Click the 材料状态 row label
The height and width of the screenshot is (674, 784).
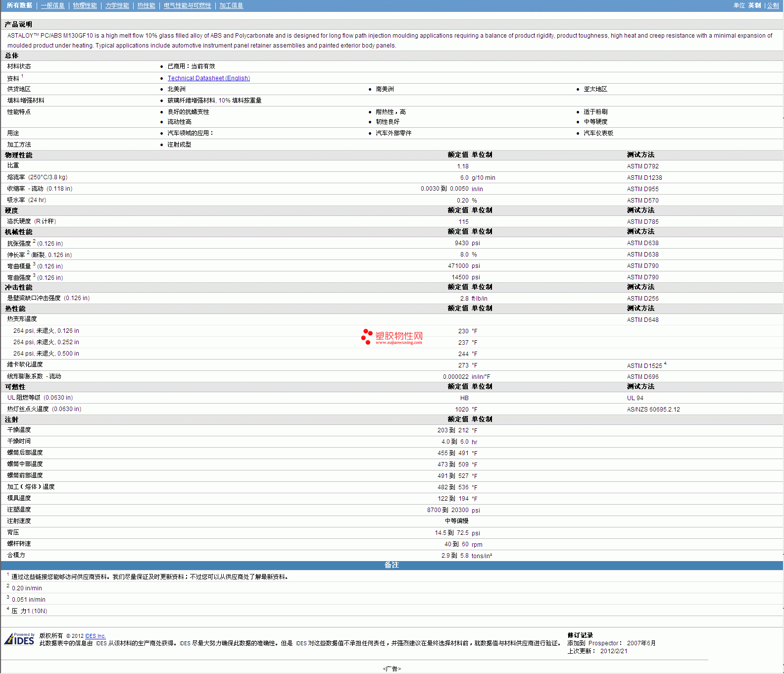(x=19, y=66)
